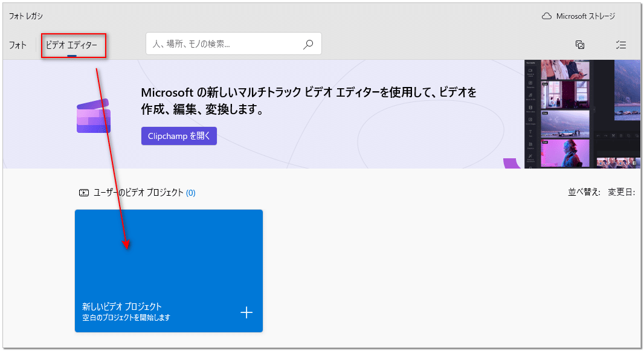Click the image stack icon near the top right

tap(580, 44)
